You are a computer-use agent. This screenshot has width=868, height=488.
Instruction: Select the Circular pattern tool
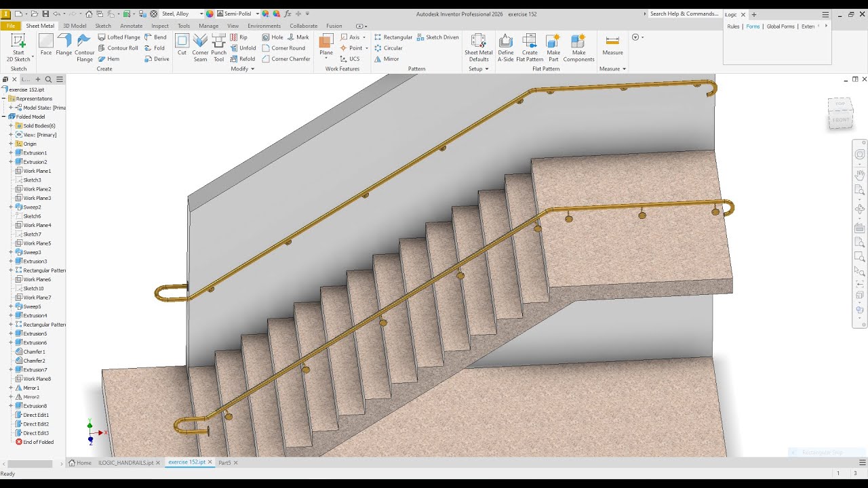(389, 48)
